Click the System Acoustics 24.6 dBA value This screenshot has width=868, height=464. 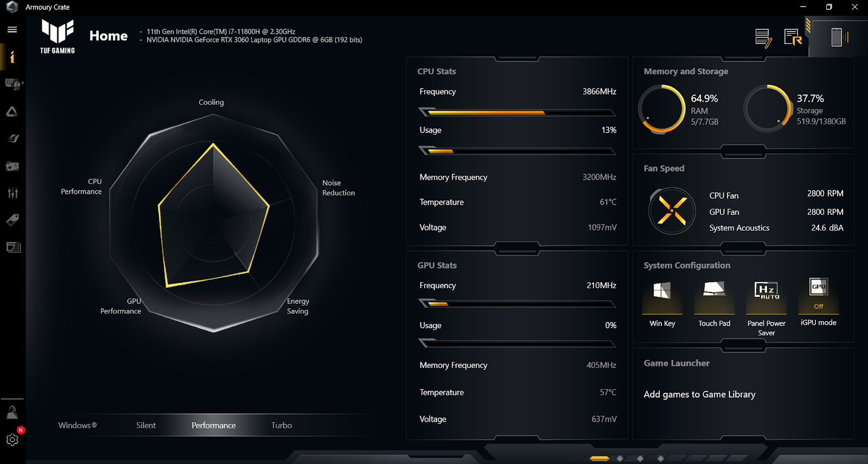[x=827, y=228]
